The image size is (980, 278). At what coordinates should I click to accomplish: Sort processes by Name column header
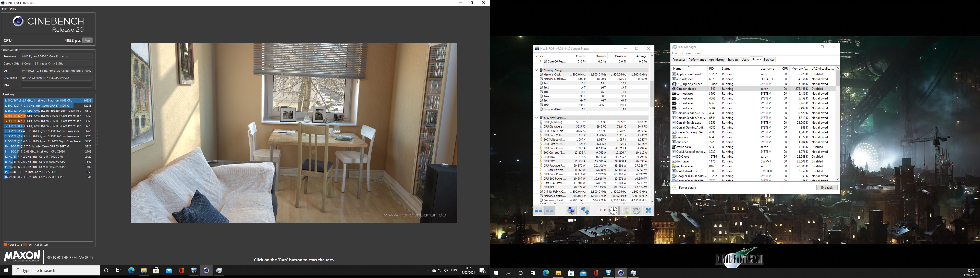coord(689,69)
